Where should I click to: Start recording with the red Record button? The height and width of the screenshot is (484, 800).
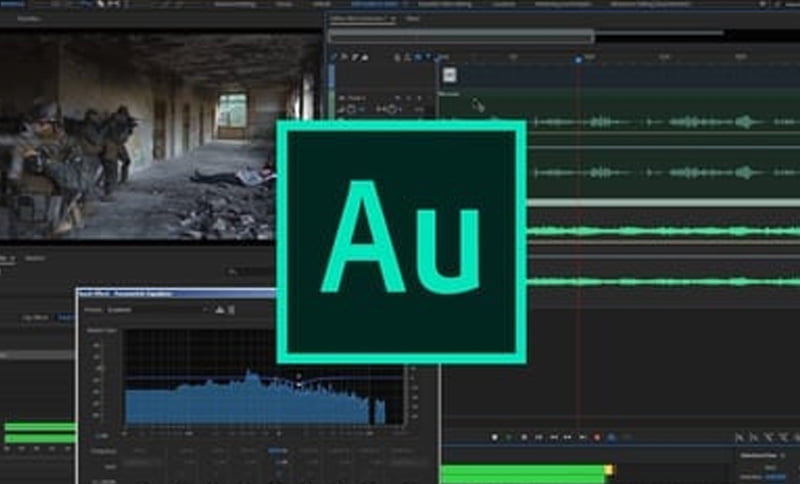tap(597, 437)
